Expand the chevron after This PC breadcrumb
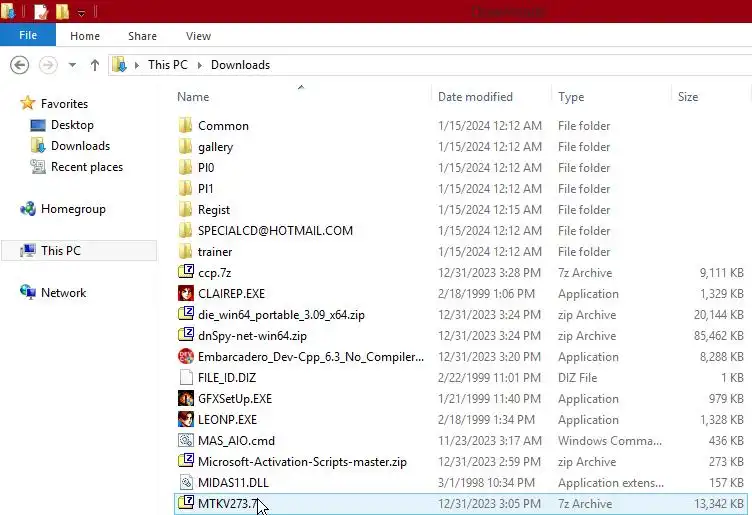 (x=200, y=65)
